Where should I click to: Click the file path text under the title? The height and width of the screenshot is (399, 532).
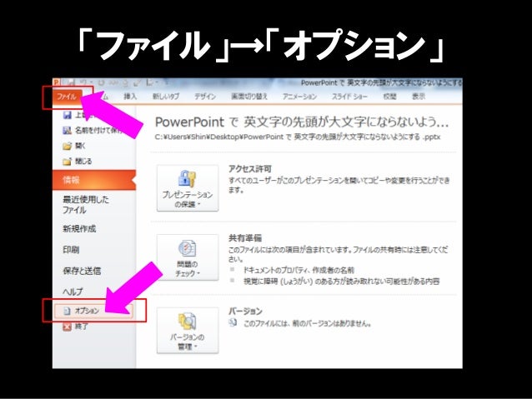298,137
